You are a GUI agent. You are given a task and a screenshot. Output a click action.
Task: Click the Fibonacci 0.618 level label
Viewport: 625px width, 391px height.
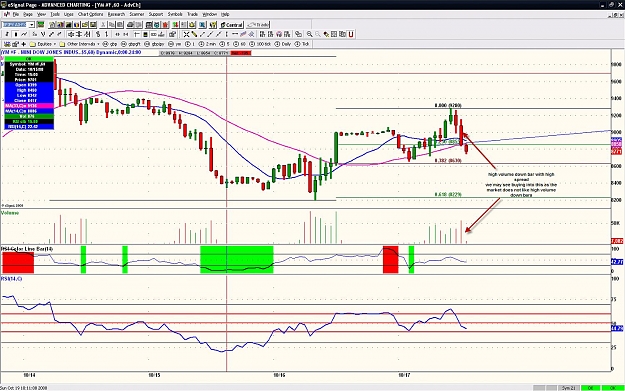[x=448, y=195]
